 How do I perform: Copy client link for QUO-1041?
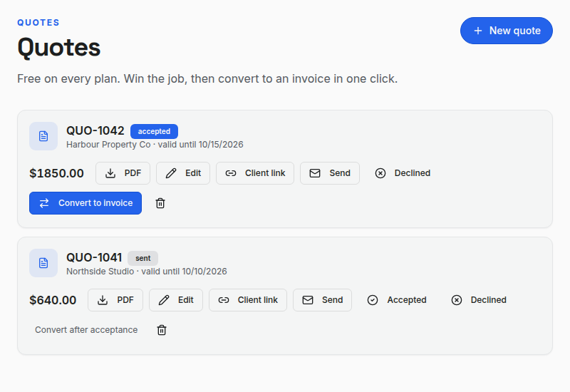[248, 300]
